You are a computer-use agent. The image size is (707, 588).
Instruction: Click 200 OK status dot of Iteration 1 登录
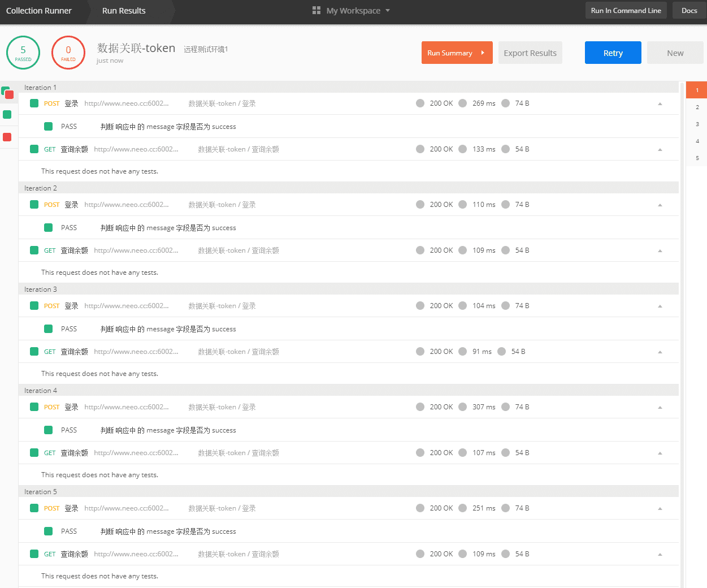(x=420, y=103)
